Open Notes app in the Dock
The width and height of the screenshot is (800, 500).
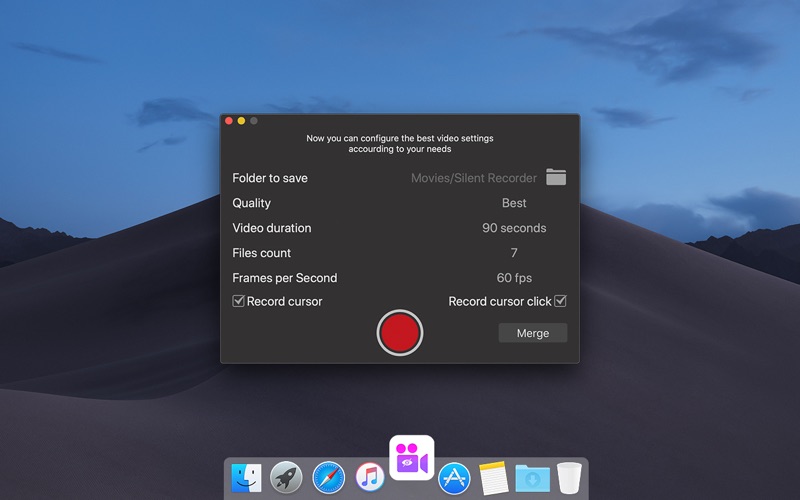click(x=493, y=478)
